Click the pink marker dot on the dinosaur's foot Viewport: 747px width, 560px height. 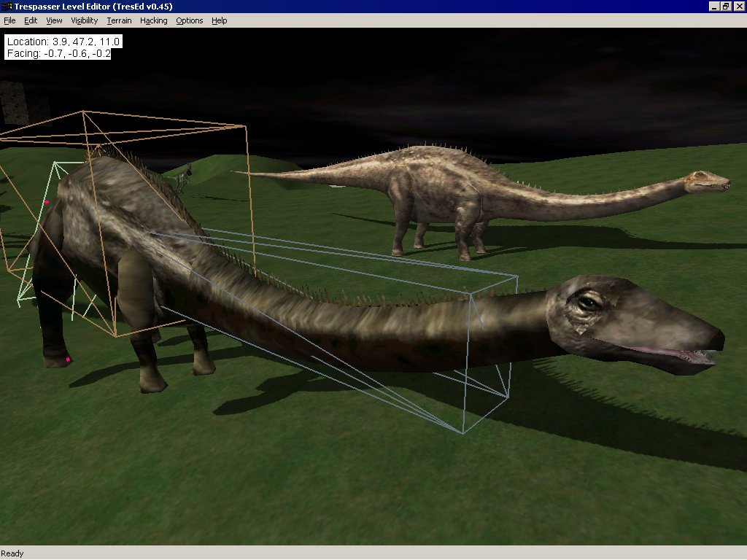(x=68, y=359)
